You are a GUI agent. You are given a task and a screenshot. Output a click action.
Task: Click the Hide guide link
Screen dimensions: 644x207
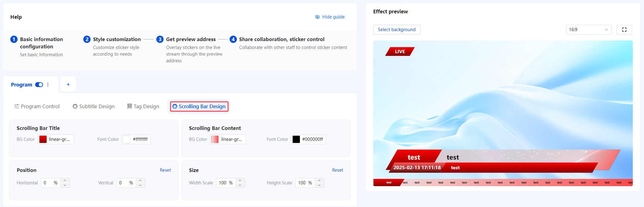coord(330,17)
